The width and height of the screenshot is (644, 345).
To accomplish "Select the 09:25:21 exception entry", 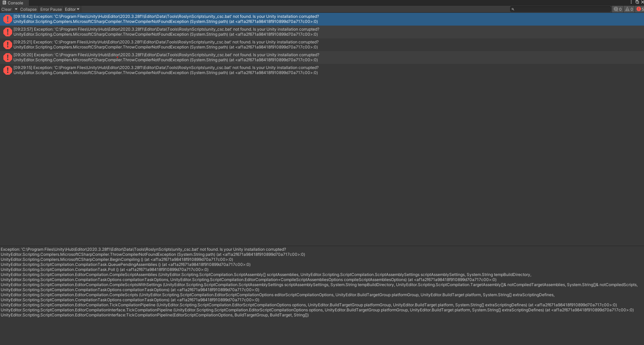I will click(322, 45).
